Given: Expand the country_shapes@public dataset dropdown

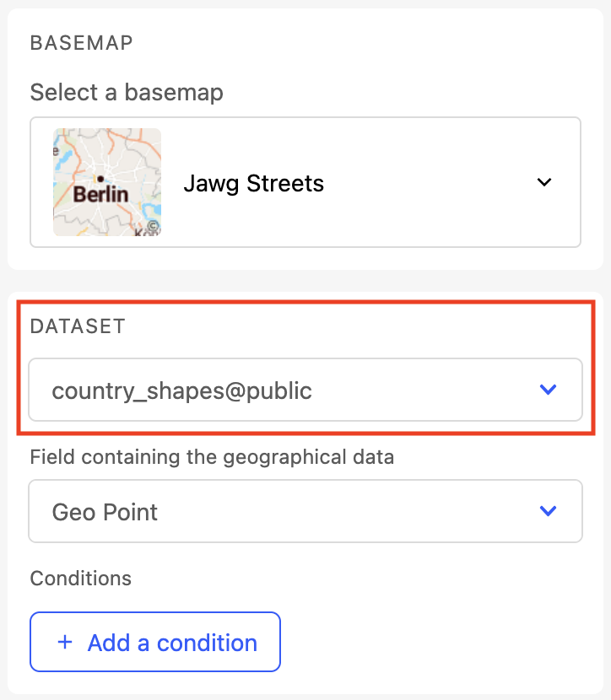Looking at the screenshot, I should coord(305,390).
